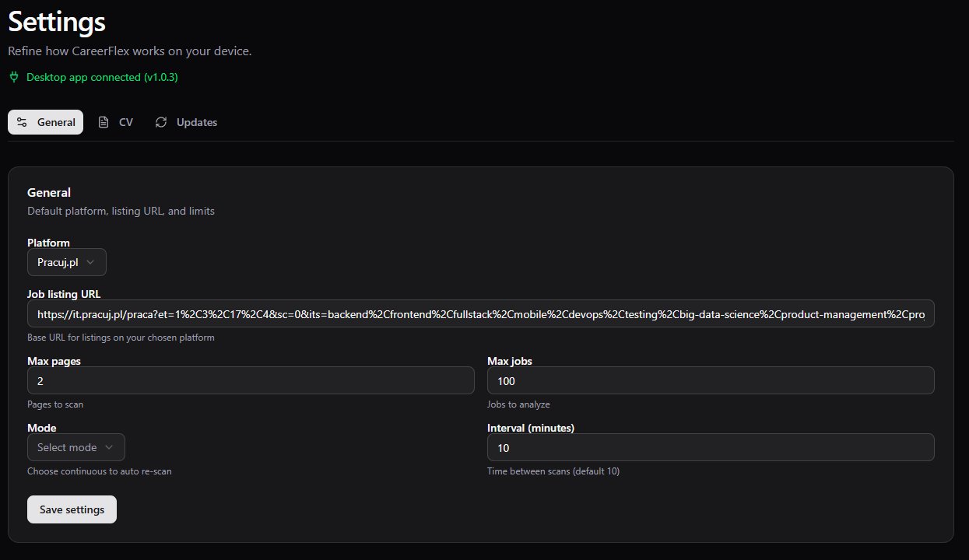The height and width of the screenshot is (560, 969).
Task: Click the document icon beside CV
Action: [x=104, y=122]
